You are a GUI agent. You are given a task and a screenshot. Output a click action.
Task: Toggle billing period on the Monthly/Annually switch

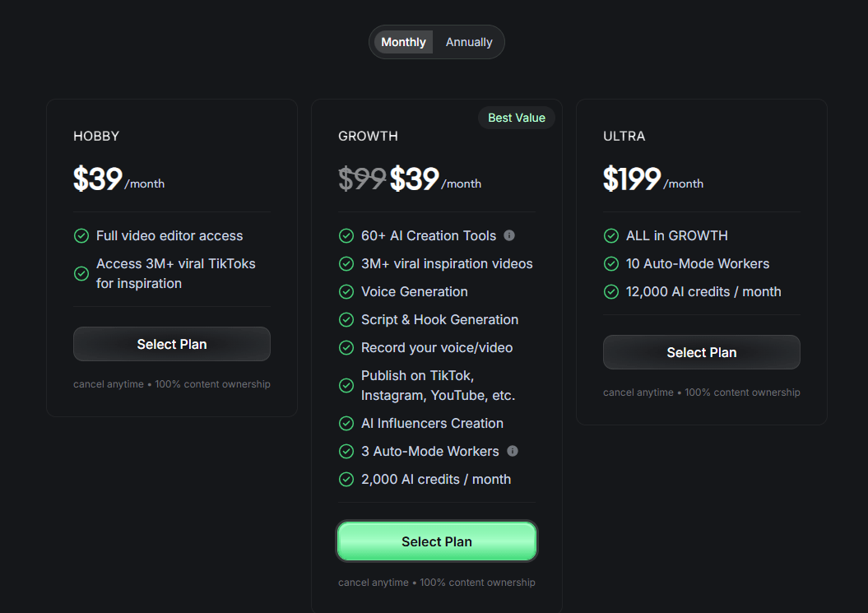[436, 41]
